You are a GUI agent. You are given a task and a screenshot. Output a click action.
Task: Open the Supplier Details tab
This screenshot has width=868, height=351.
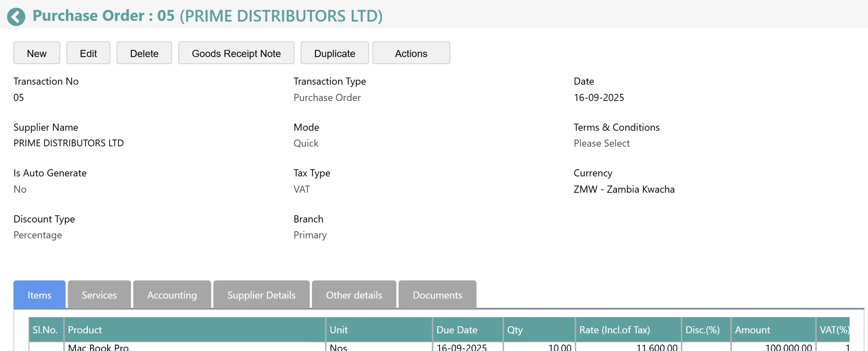click(x=261, y=295)
